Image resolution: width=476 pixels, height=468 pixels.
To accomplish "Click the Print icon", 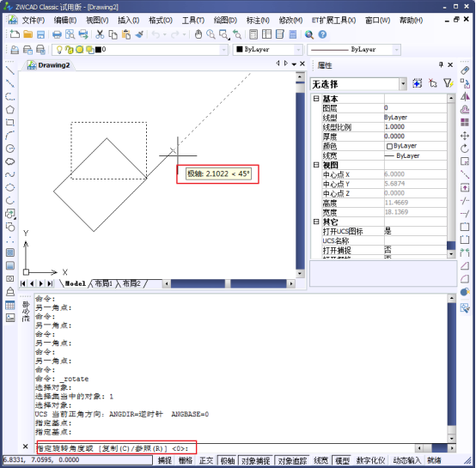I will click(x=57, y=34).
